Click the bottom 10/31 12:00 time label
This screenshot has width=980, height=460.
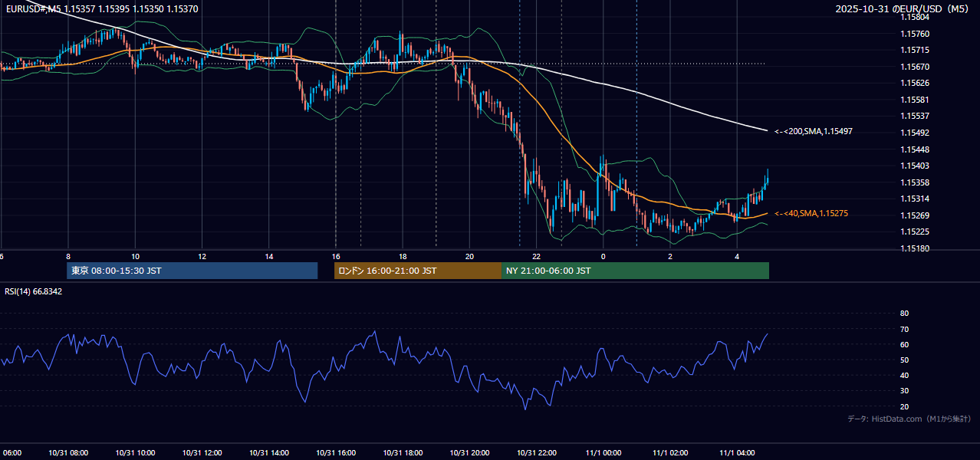tap(202, 453)
